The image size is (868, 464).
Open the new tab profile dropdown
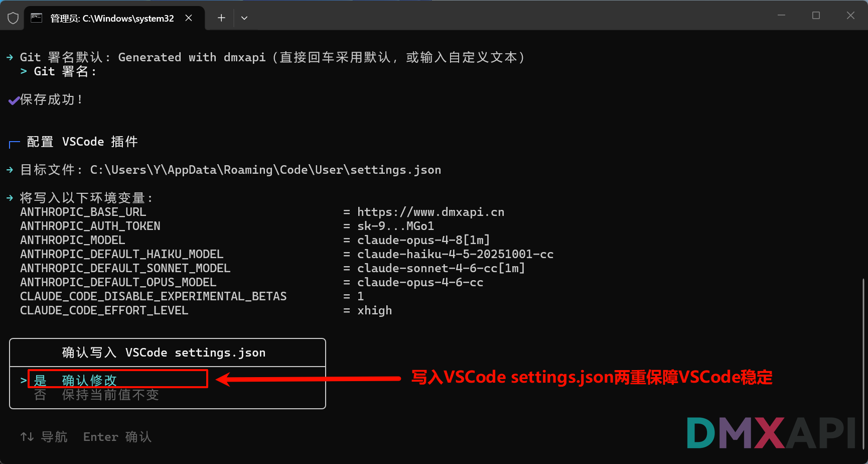click(244, 18)
